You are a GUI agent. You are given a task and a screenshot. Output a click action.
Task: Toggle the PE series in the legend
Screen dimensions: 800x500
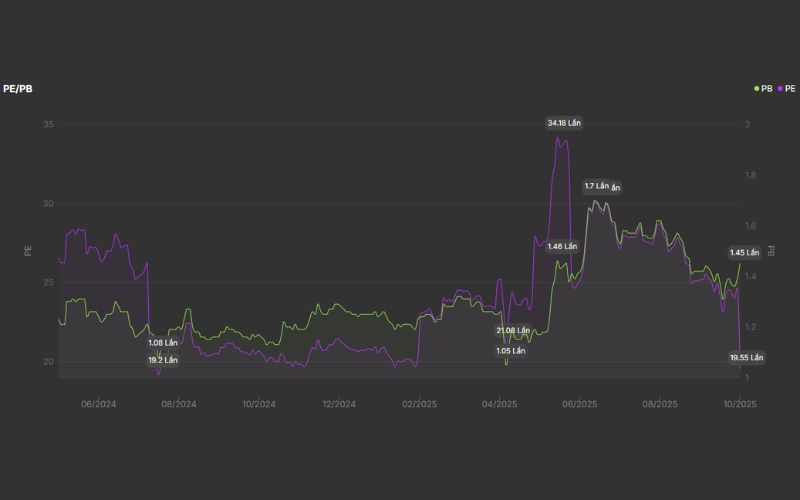click(788, 89)
